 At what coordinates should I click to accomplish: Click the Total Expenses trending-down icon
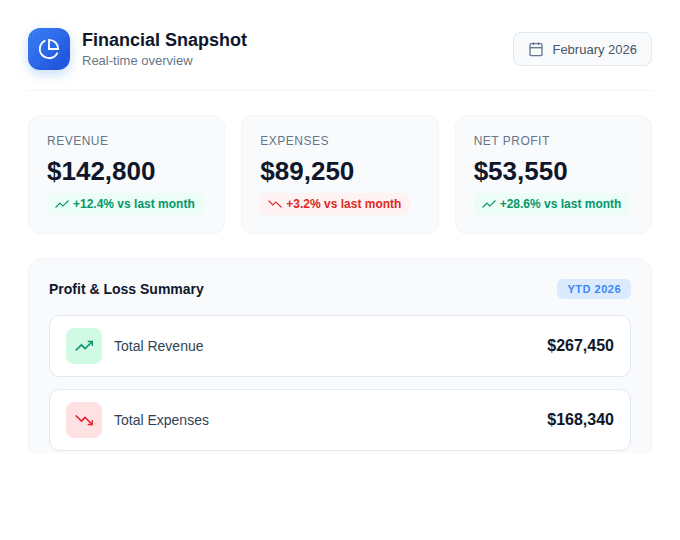coord(84,420)
